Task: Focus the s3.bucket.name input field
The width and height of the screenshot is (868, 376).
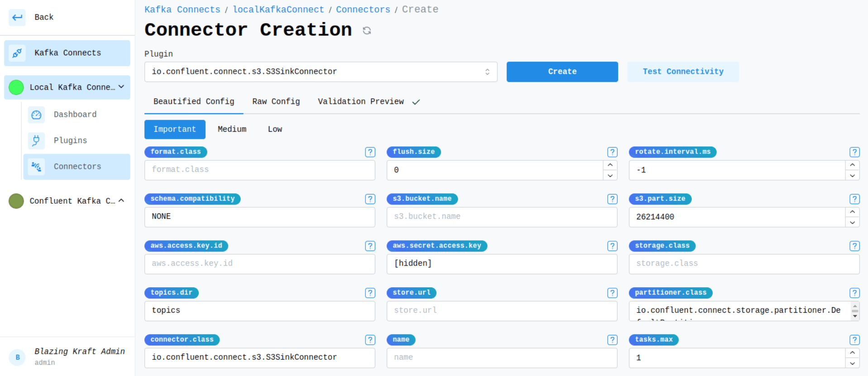Action: (x=502, y=217)
